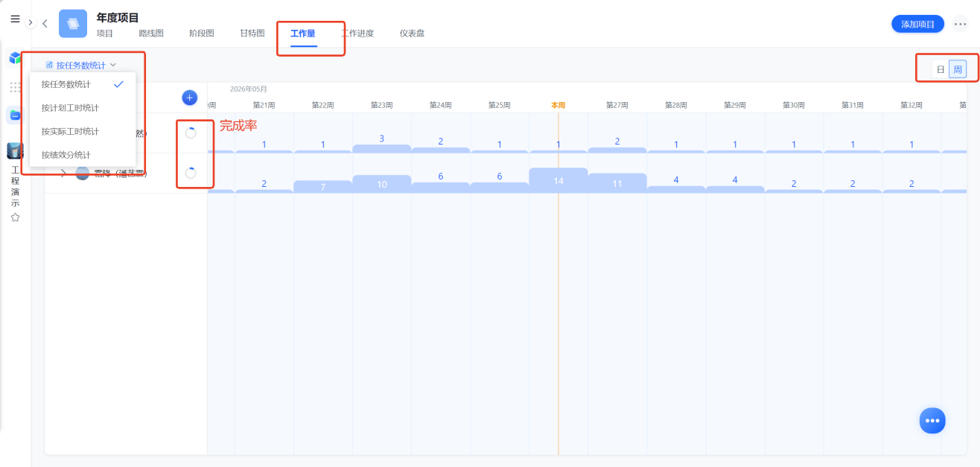
Task: Switch to the 路线图 tab
Action: (x=151, y=34)
